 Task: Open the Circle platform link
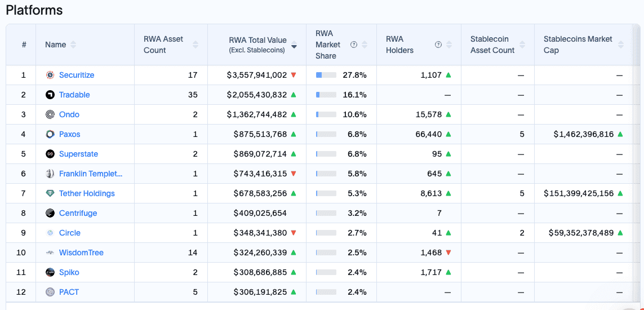69,233
